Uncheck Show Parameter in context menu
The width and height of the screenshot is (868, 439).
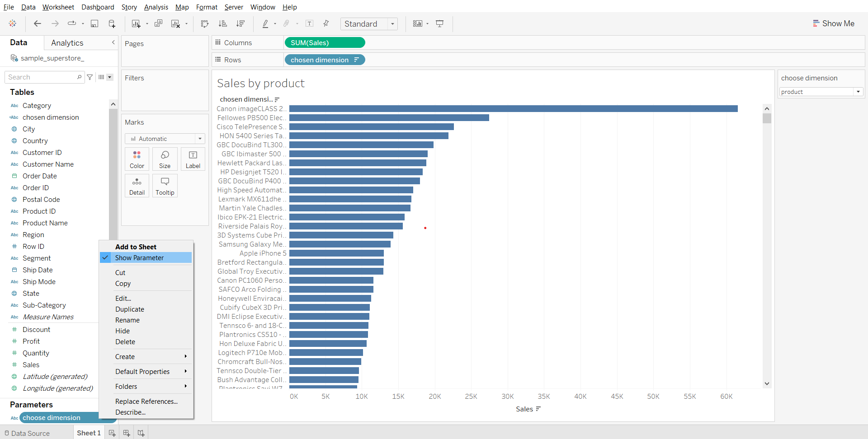139,258
